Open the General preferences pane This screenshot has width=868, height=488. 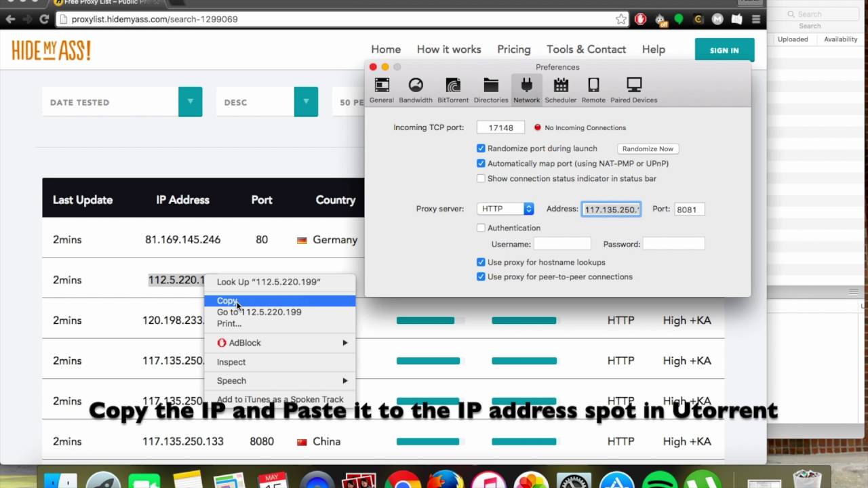pyautogui.click(x=381, y=90)
